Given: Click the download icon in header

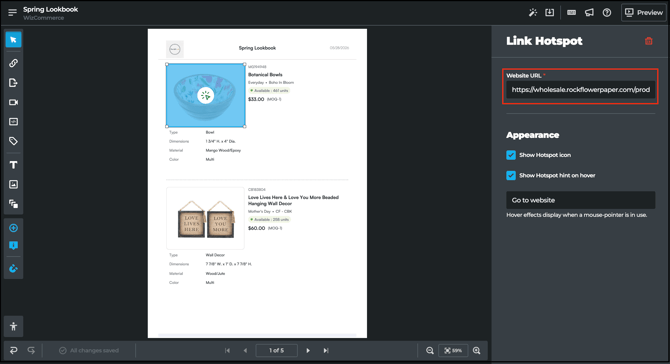Looking at the screenshot, I should [x=550, y=13].
